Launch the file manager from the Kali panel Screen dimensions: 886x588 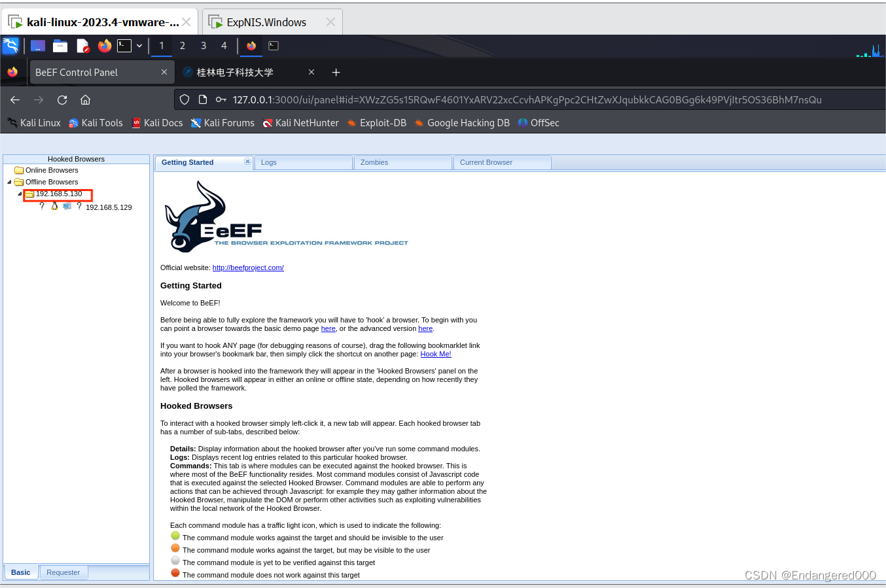[60, 46]
